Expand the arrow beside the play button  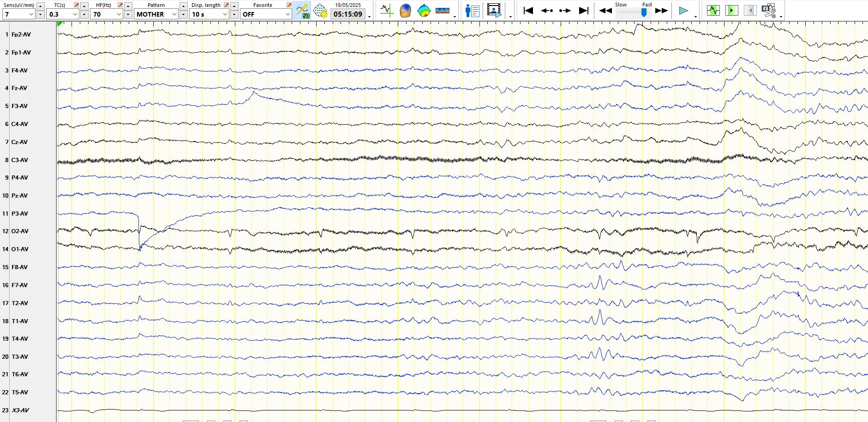(x=695, y=17)
